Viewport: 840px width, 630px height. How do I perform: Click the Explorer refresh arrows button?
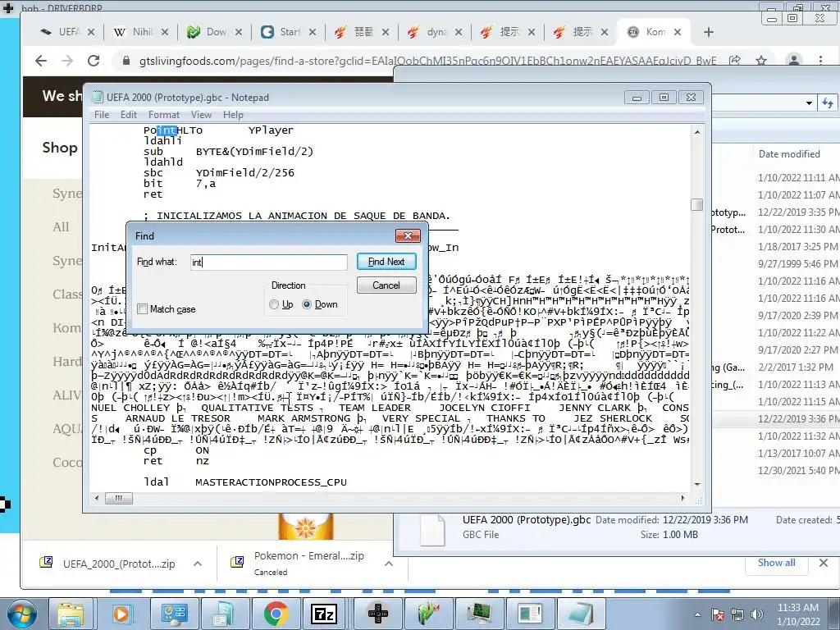(x=828, y=103)
